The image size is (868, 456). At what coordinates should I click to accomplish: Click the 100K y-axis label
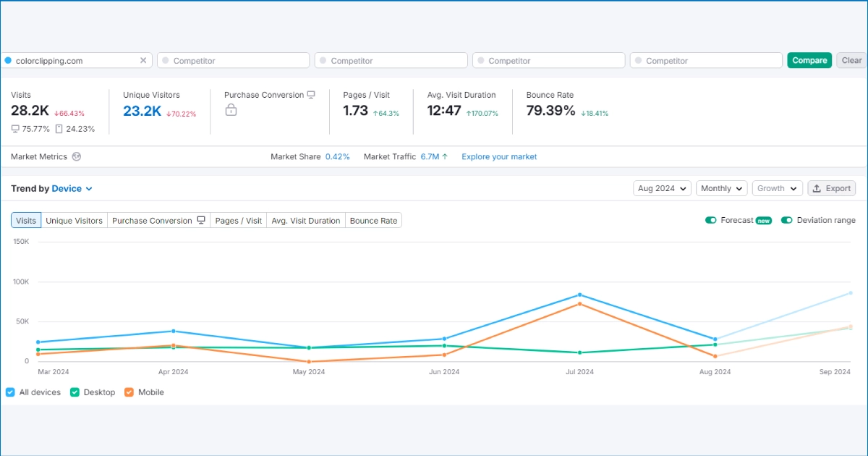pyautogui.click(x=20, y=282)
